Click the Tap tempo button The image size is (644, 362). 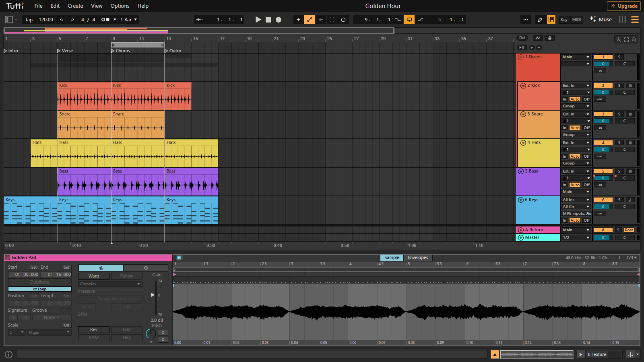pyautogui.click(x=29, y=19)
